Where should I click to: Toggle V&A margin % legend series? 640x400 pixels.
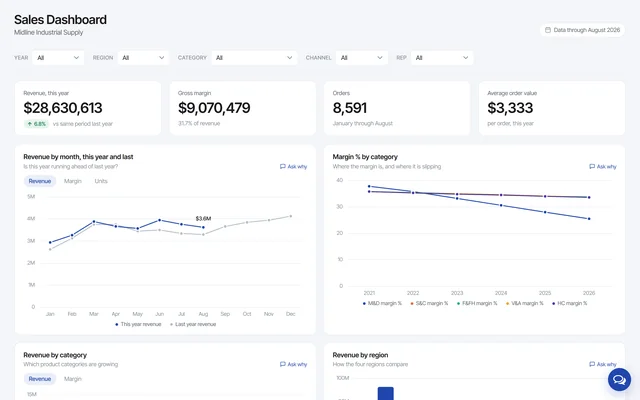tap(524, 303)
